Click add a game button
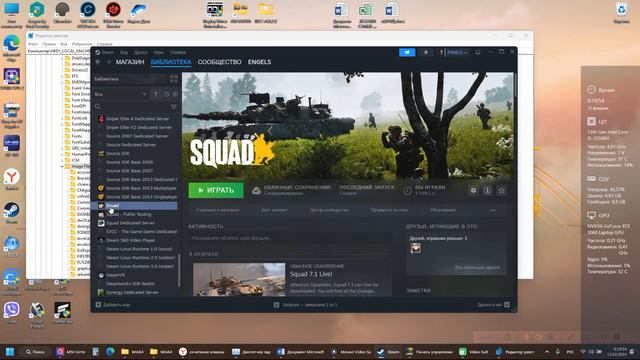640x360 pixels. (113, 305)
